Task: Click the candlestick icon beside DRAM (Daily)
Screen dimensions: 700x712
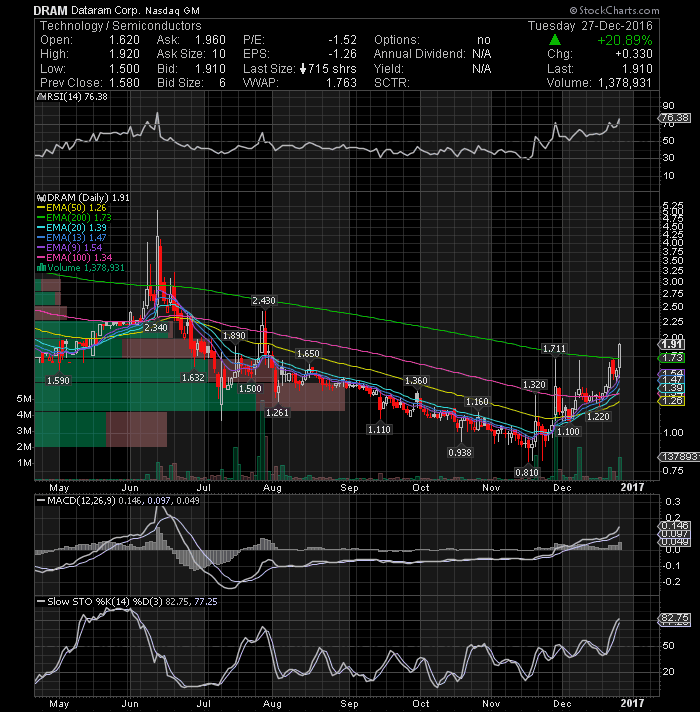Action: pos(41,198)
